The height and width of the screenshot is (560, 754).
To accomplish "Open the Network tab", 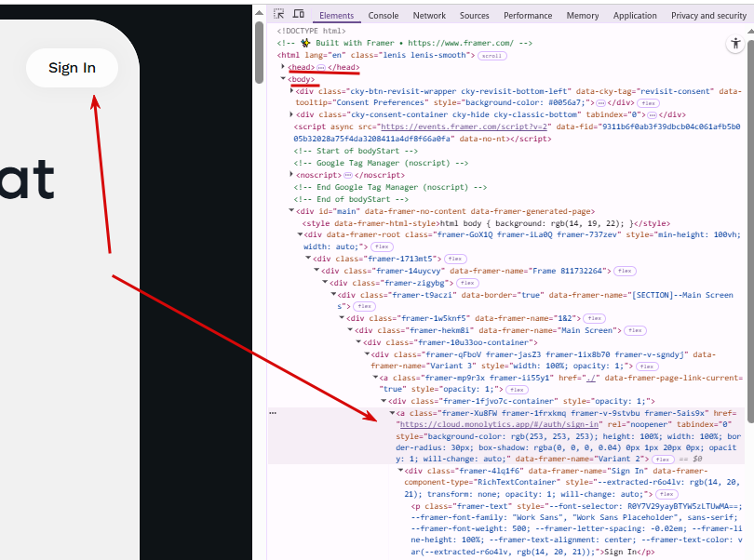I will (x=429, y=16).
